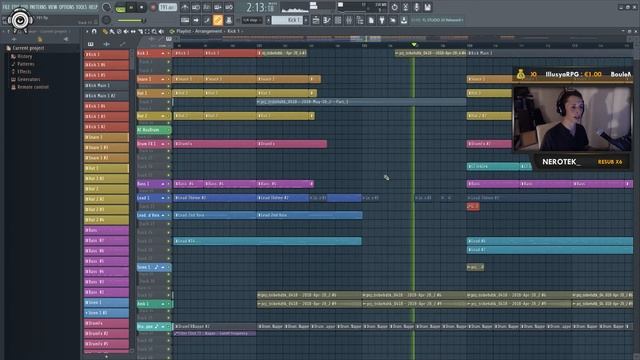Click the transport play button
Screen dimensions: 640x360
pos(131,7)
